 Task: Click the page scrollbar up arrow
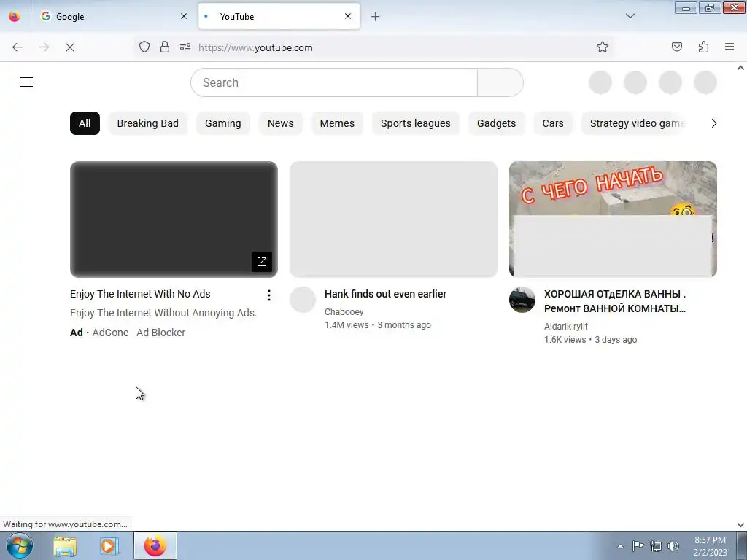click(741, 68)
